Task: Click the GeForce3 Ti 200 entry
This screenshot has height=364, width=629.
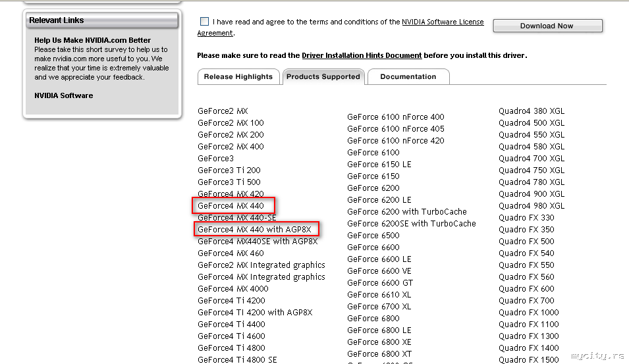Action: pyautogui.click(x=229, y=170)
